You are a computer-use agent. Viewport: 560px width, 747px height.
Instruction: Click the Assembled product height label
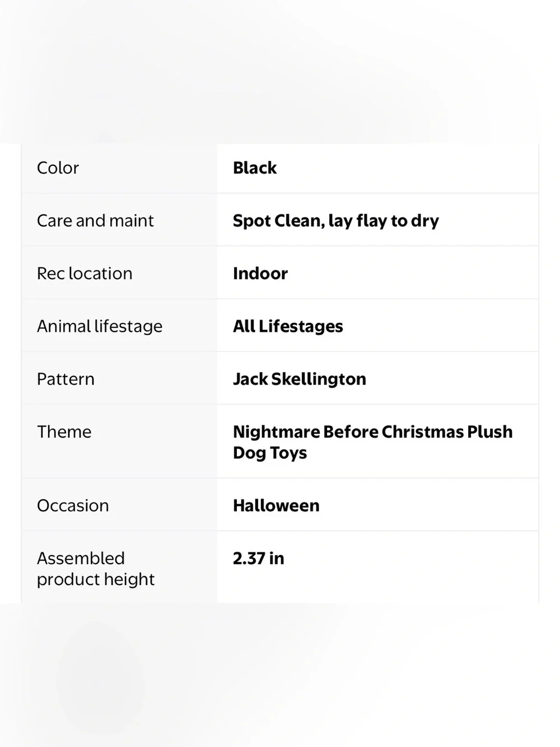[x=96, y=569]
